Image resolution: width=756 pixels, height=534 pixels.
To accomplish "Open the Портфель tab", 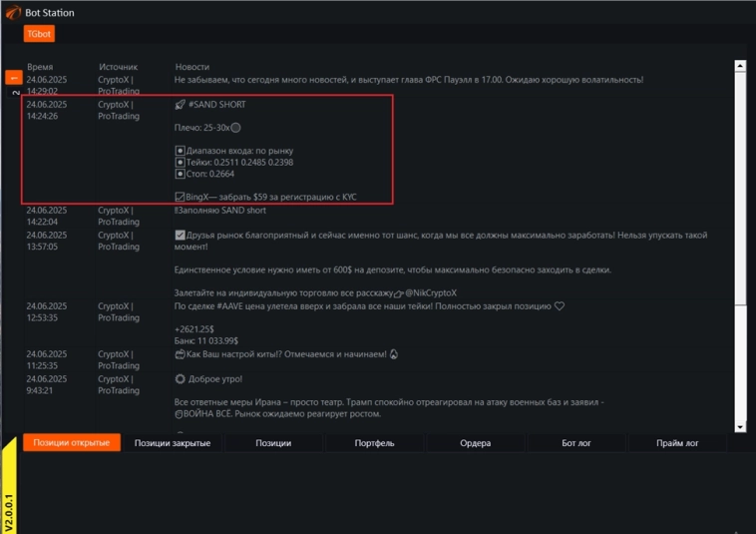I will coord(375,443).
